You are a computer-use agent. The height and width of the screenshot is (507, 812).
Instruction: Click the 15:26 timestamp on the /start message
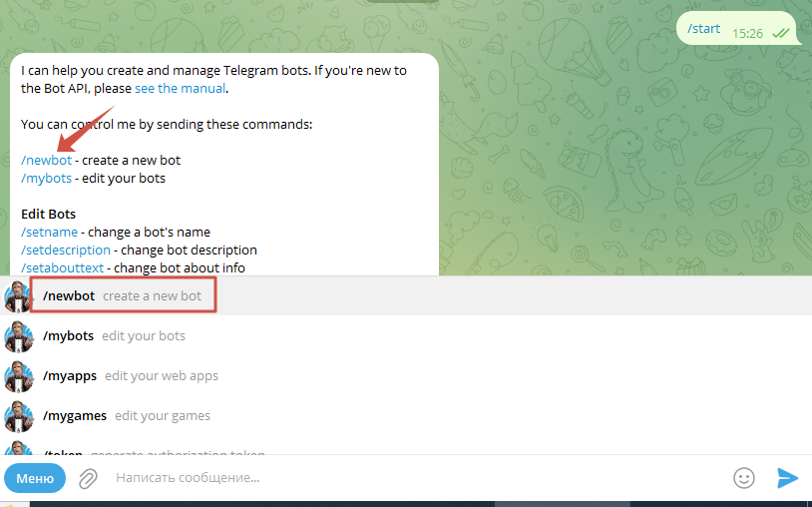click(747, 34)
